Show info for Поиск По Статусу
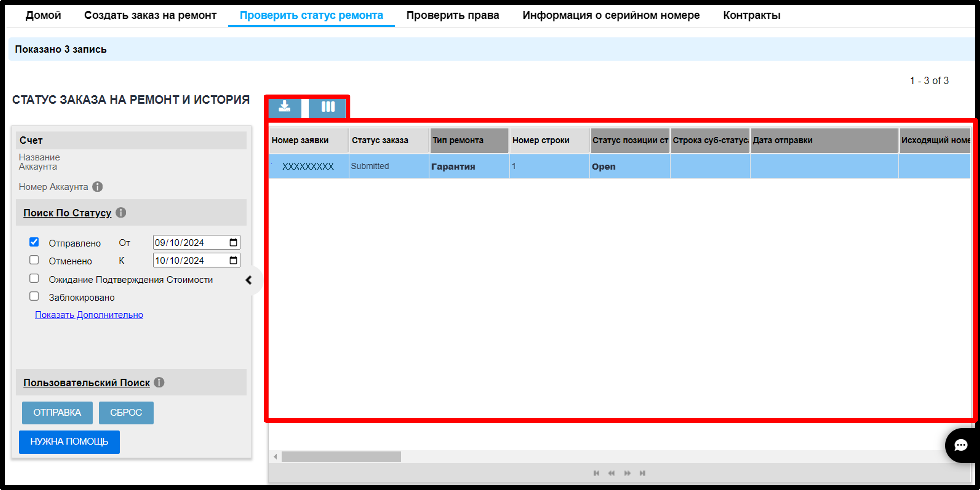This screenshot has width=980, height=490. (121, 213)
